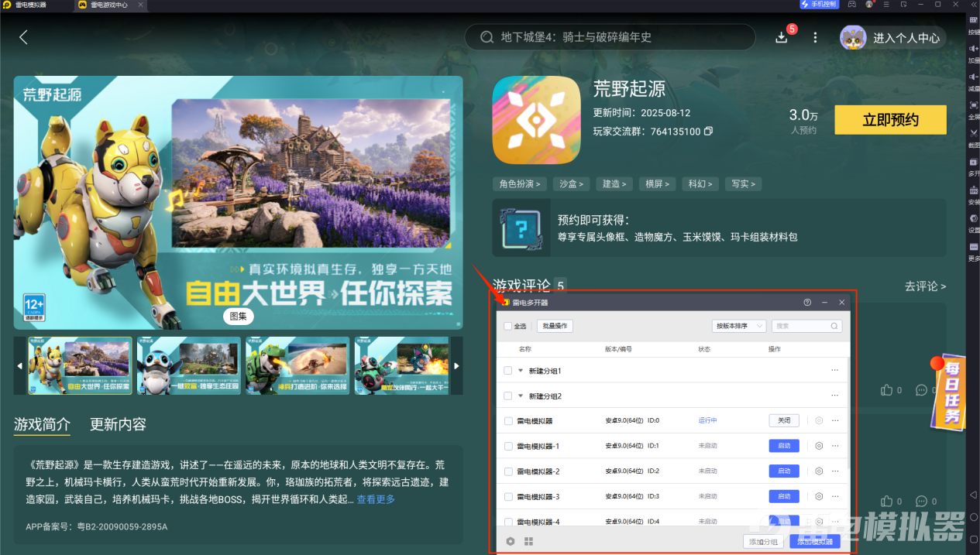Image resolution: width=980 pixels, height=555 pixels.
Task: Open more options for 雷电模拟器-1 row
Action: point(835,447)
